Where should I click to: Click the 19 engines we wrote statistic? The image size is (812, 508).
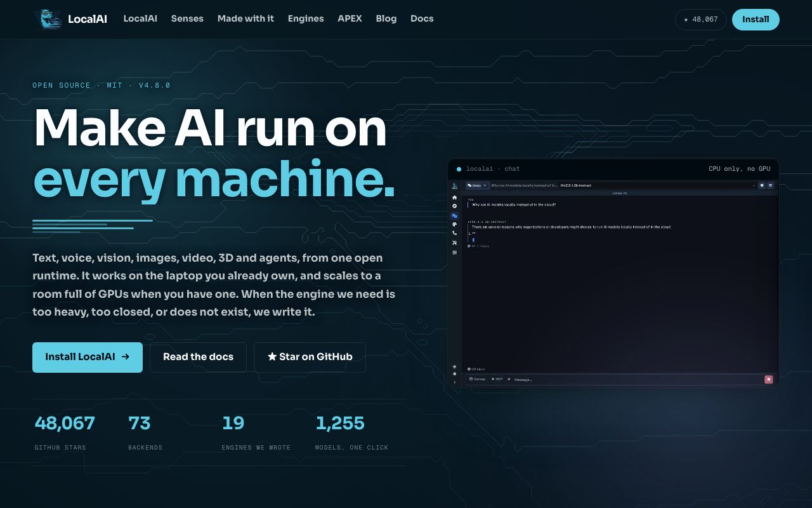pos(256,432)
